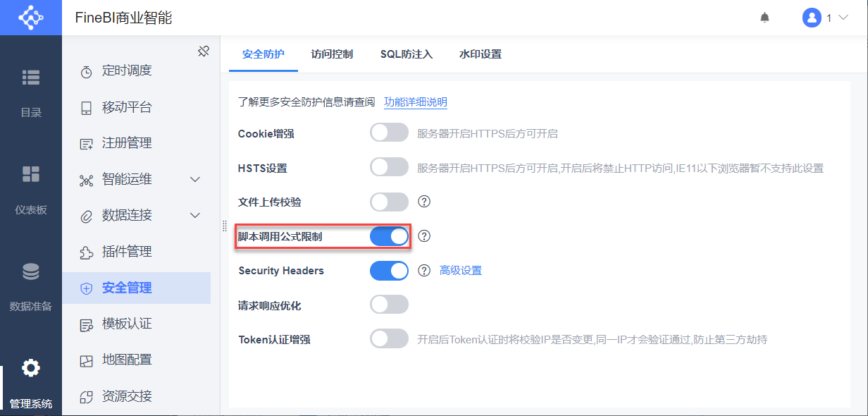Switch to the SQL防注入 tab

pyautogui.click(x=407, y=54)
